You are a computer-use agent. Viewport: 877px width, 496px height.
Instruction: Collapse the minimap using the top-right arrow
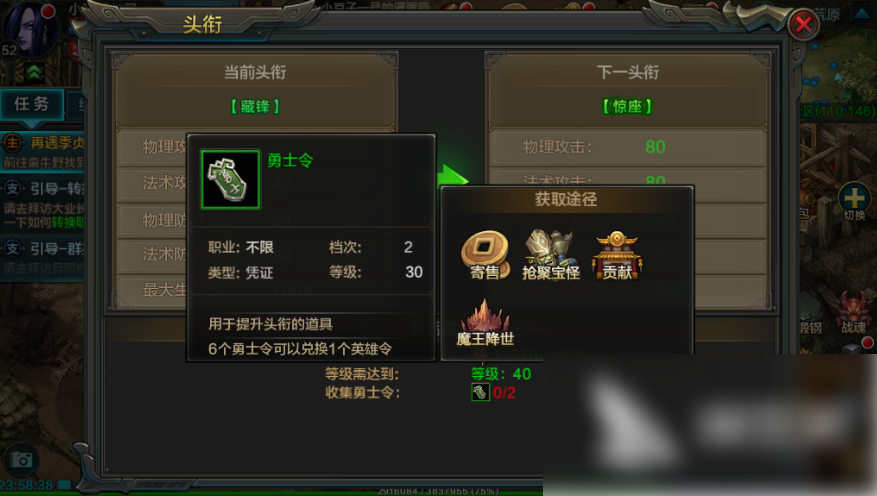(861, 12)
